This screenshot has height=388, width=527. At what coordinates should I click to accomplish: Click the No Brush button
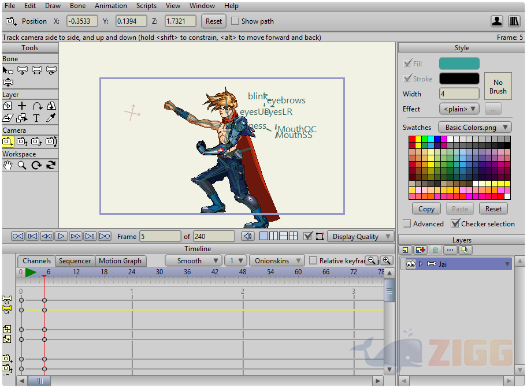(498, 86)
